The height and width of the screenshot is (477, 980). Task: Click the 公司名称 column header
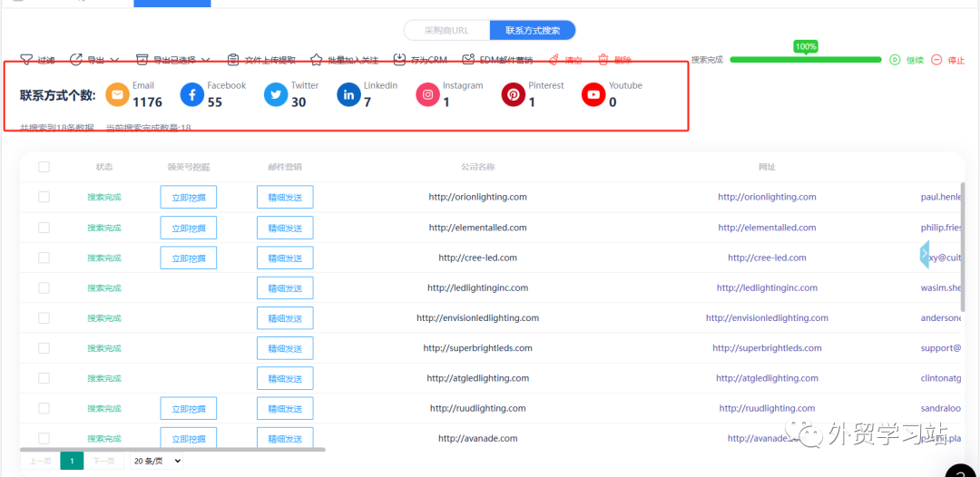coord(478,167)
